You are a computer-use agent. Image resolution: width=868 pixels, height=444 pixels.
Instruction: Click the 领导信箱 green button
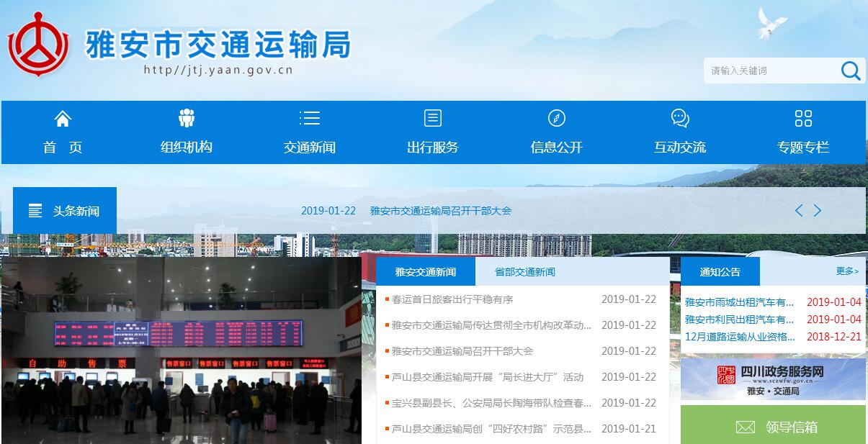coord(773,425)
